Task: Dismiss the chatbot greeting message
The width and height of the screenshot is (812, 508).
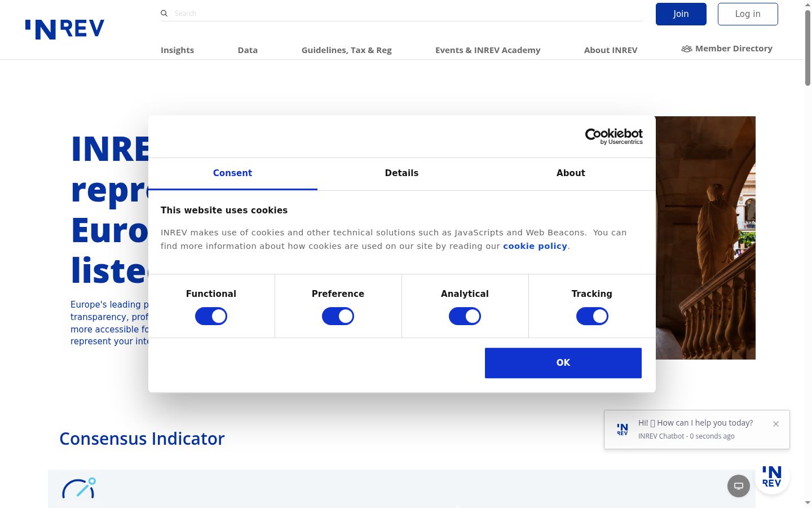Action: (x=776, y=424)
